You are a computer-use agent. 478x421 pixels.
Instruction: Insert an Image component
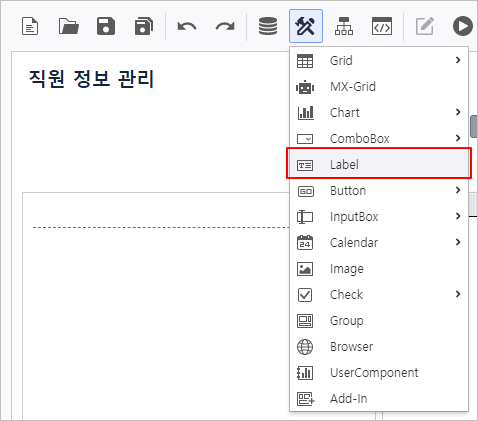(379, 269)
